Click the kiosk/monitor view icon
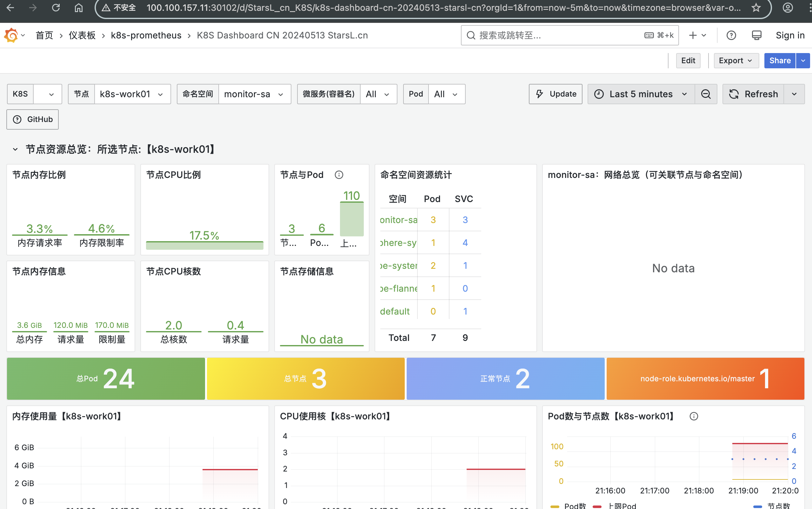This screenshot has width=812, height=509. point(756,35)
